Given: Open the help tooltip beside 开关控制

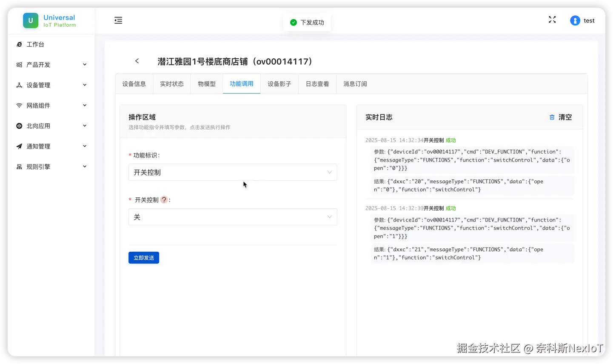Looking at the screenshot, I should click(x=164, y=199).
